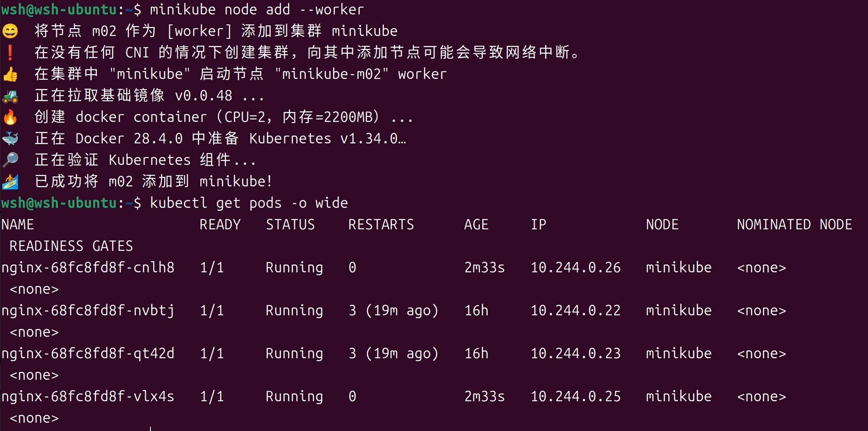
Task: Click the text '[worker]' in the first output line
Action: [199, 31]
